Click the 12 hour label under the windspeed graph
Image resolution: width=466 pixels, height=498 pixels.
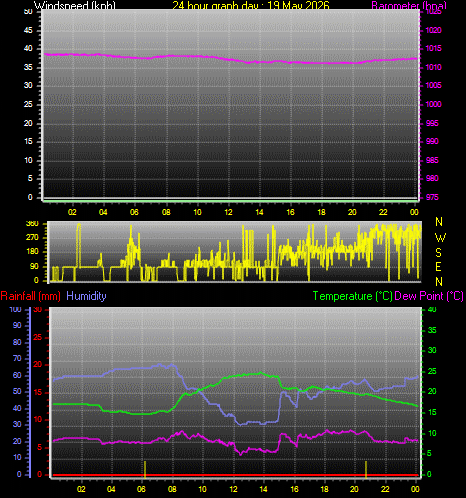[x=229, y=212]
